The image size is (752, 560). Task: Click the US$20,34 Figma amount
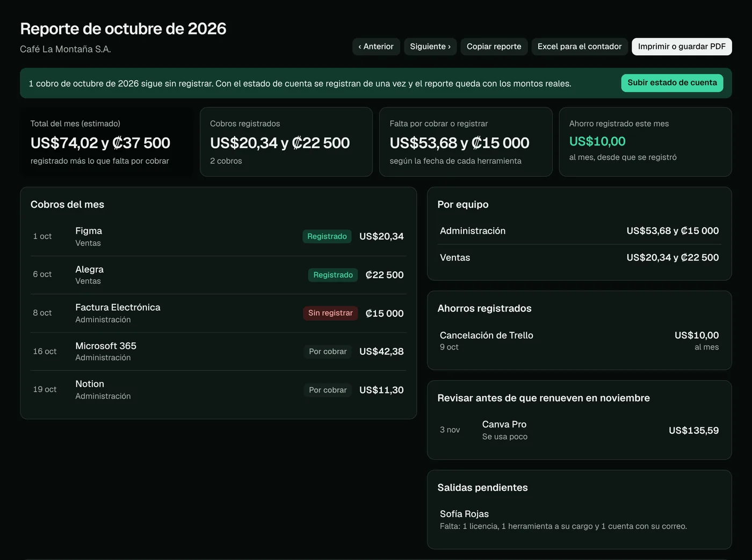click(x=381, y=236)
